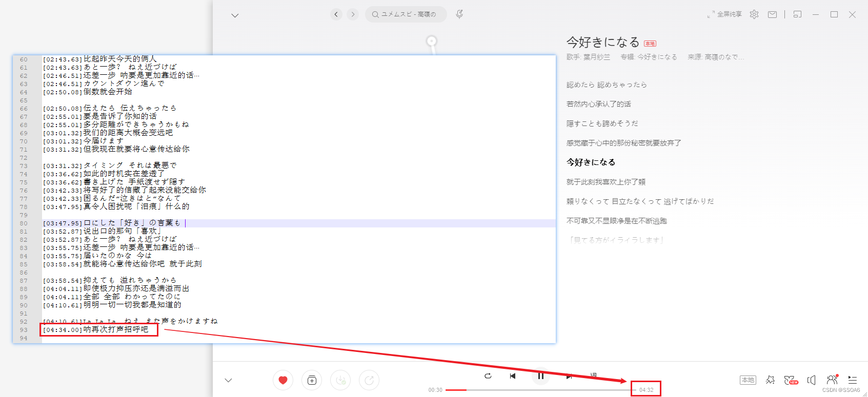Jump to lyric 隠すことも諦めそうだ

pyautogui.click(x=602, y=123)
